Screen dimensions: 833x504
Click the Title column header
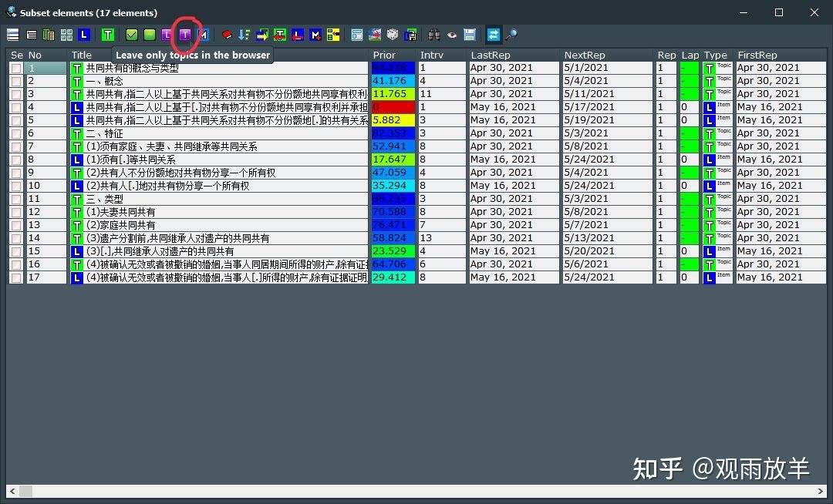tap(82, 55)
